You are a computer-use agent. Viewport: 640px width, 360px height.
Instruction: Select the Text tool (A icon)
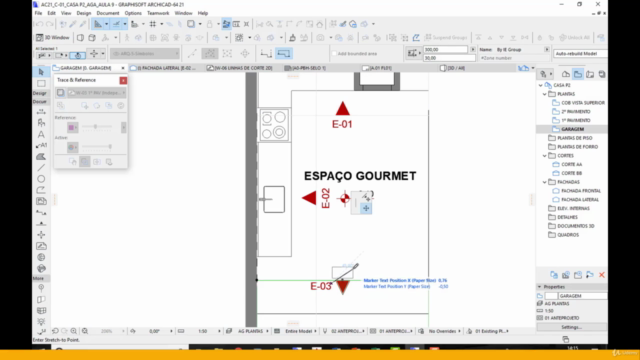41,134
